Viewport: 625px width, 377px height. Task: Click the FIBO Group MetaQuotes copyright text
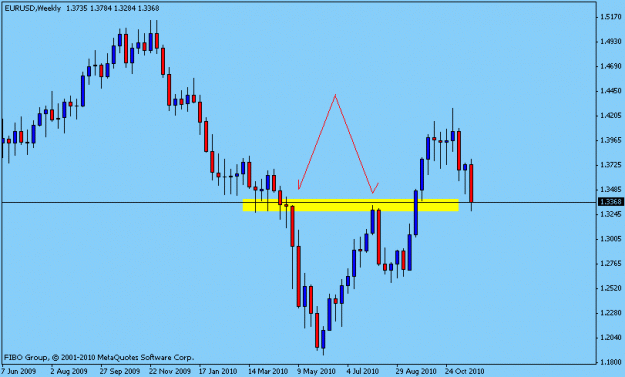click(98, 357)
